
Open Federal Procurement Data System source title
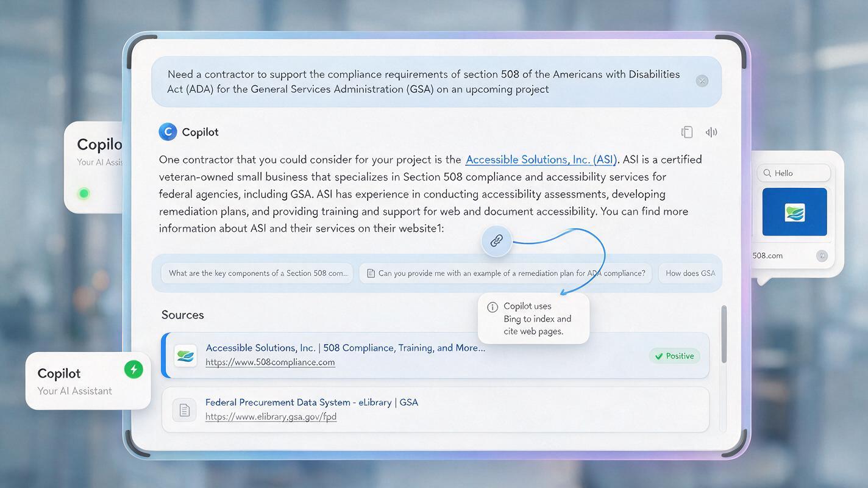point(311,403)
